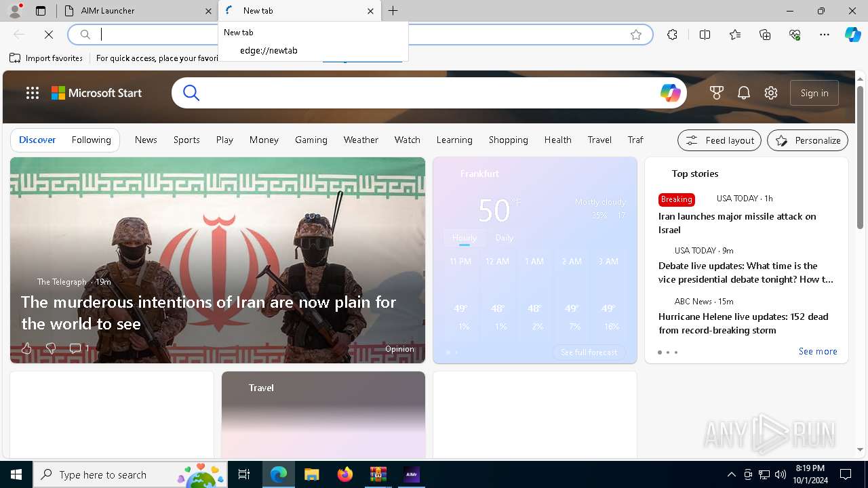Screen dimensions: 868x488
Task: Open the browser profile icon
Action: coord(15,11)
